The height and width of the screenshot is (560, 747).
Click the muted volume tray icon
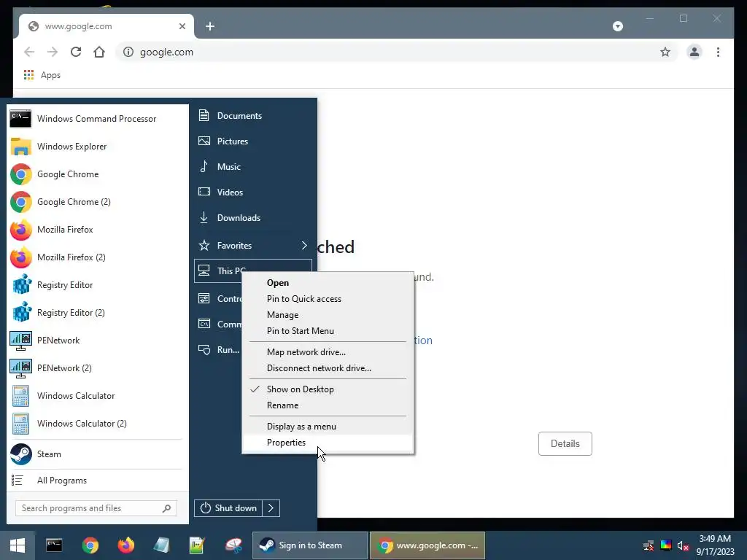[683, 545]
